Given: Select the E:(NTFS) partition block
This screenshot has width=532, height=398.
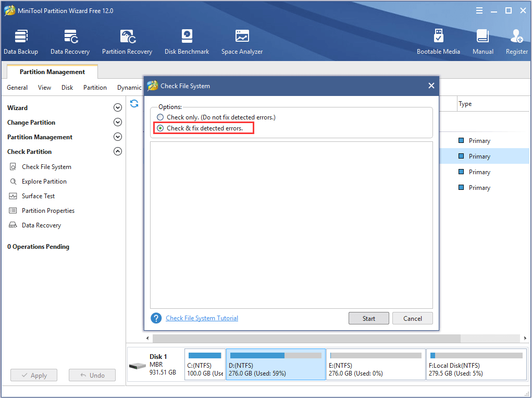Looking at the screenshot, I should (376, 365).
